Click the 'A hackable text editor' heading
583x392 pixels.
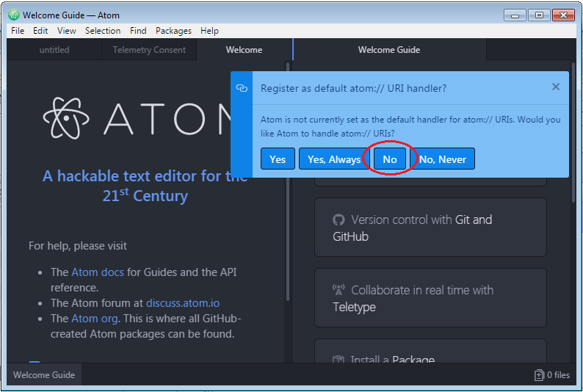pyautogui.click(x=145, y=186)
